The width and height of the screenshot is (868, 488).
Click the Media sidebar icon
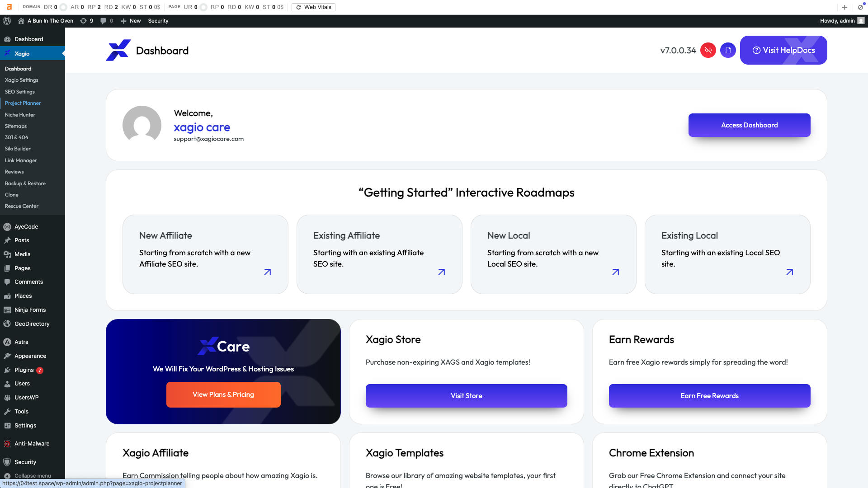tap(7, 254)
